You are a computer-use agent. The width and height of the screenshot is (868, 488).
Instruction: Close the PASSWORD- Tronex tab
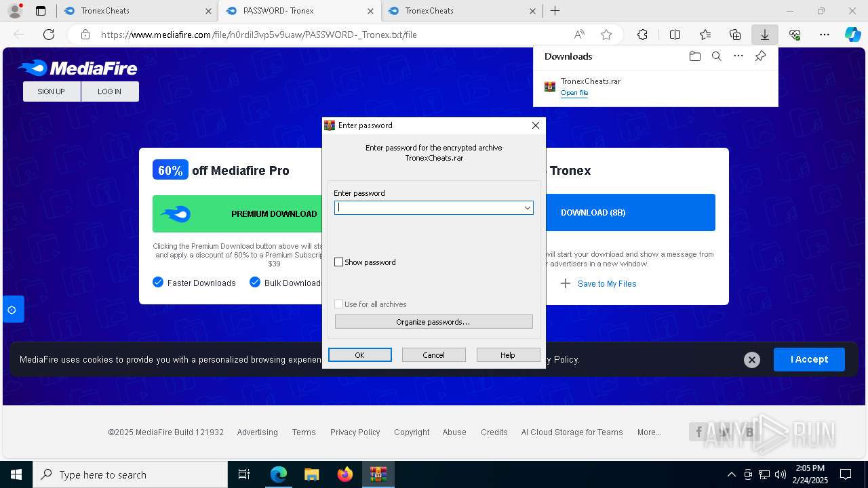(x=370, y=11)
